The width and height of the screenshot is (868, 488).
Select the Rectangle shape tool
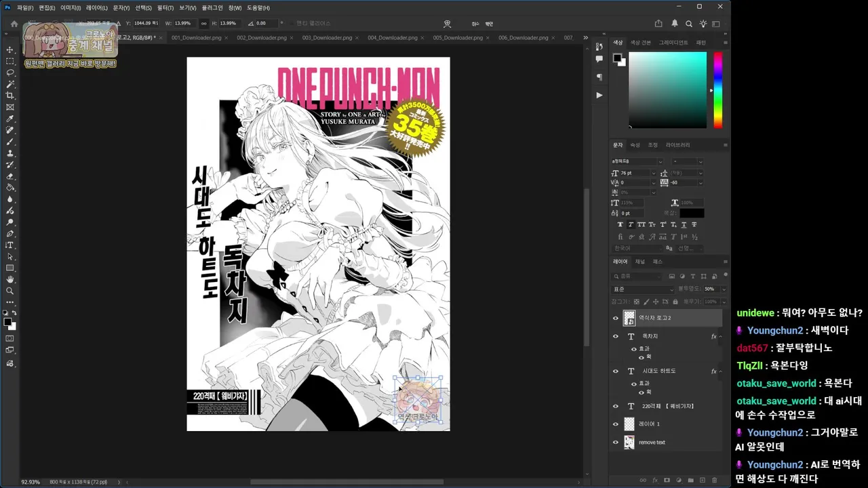click(9, 268)
